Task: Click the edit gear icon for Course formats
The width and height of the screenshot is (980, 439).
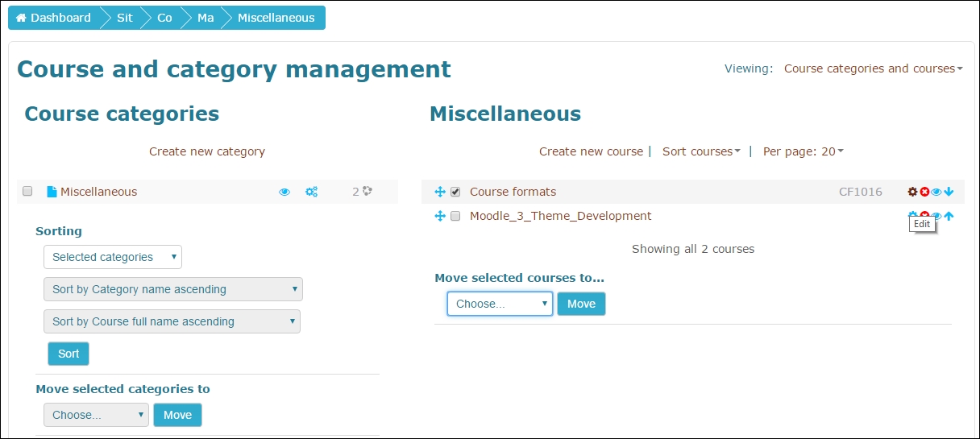Action: tap(912, 192)
